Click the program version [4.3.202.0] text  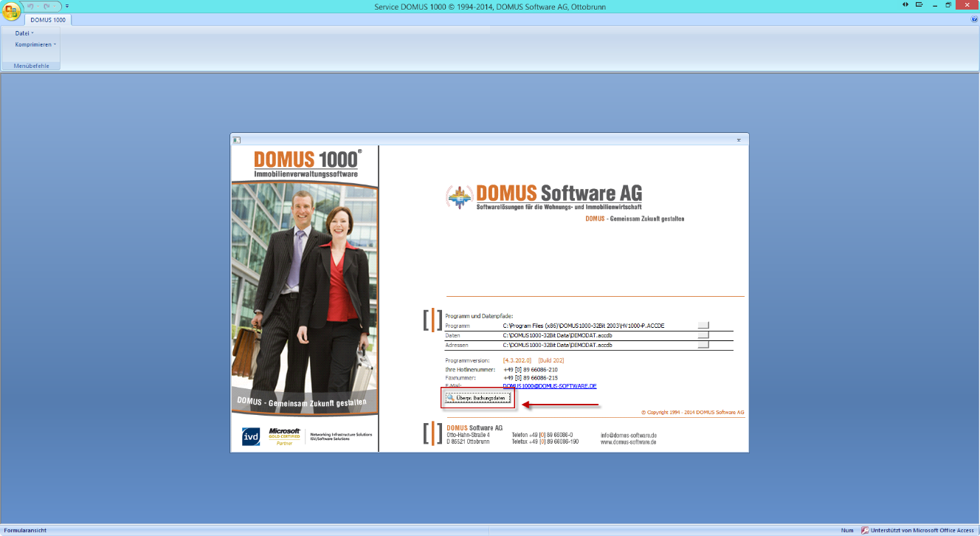(517, 360)
